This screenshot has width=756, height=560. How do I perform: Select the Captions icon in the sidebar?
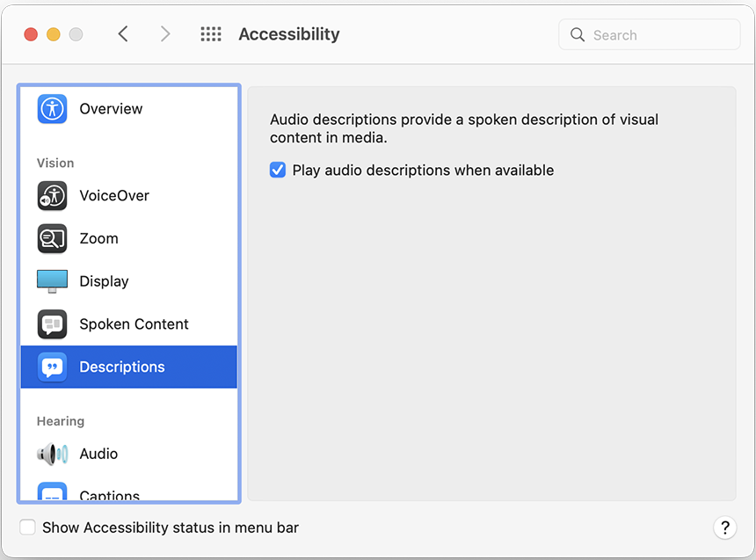(x=52, y=493)
